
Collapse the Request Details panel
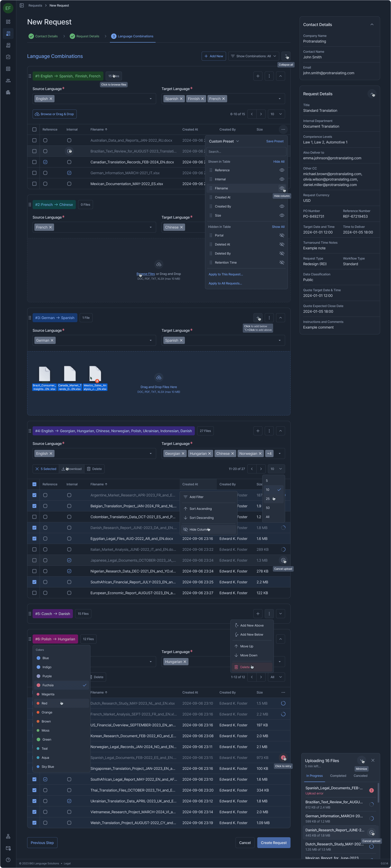pyautogui.click(x=372, y=94)
